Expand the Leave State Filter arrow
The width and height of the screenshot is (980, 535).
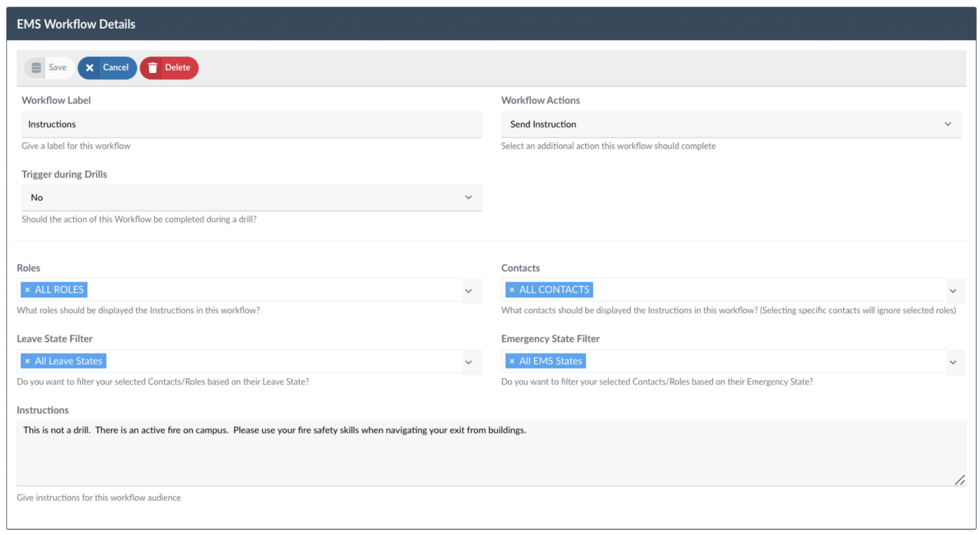pyautogui.click(x=469, y=363)
